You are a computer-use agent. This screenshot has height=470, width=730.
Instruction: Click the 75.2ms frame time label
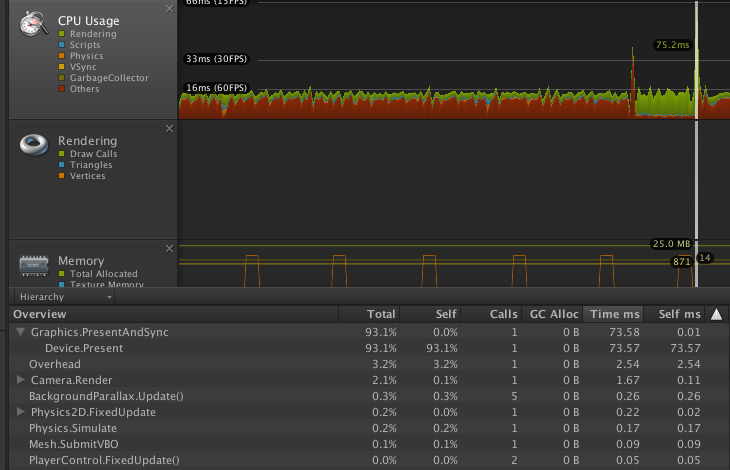[672, 45]
